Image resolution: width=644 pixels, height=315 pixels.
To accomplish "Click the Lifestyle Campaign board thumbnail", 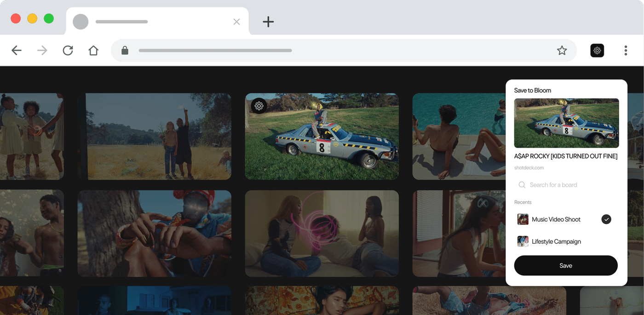I will click(x=523, y=241).
